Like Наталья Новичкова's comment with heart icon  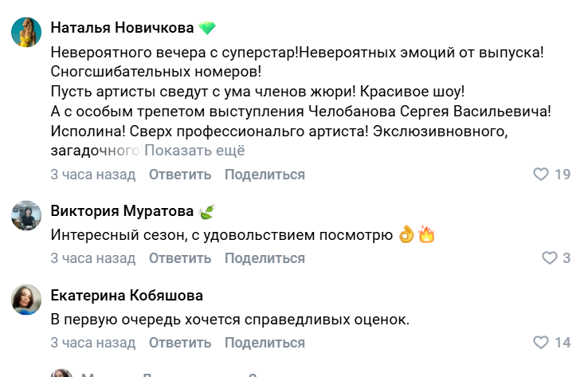coord(541,175)
